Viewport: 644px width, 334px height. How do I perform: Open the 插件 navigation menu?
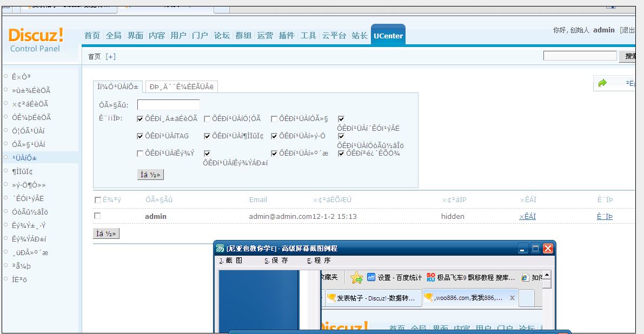pyautogui.click(x=287, y=36)
